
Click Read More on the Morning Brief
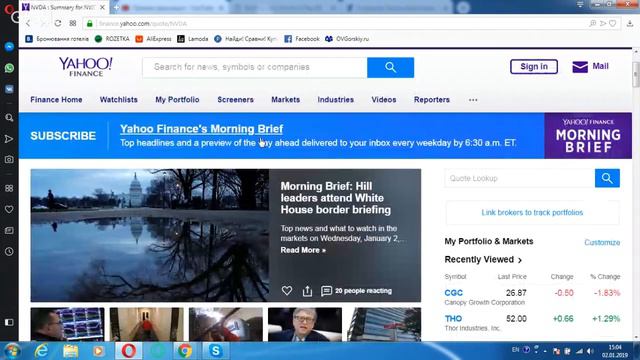[x=303, y=250]
